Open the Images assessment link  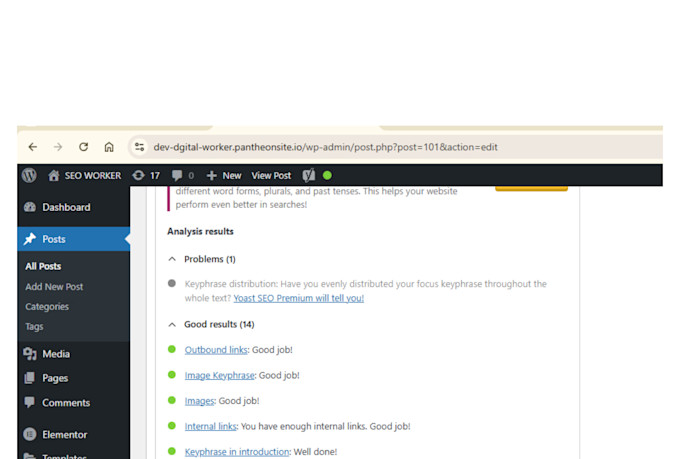tap(199, 401)
